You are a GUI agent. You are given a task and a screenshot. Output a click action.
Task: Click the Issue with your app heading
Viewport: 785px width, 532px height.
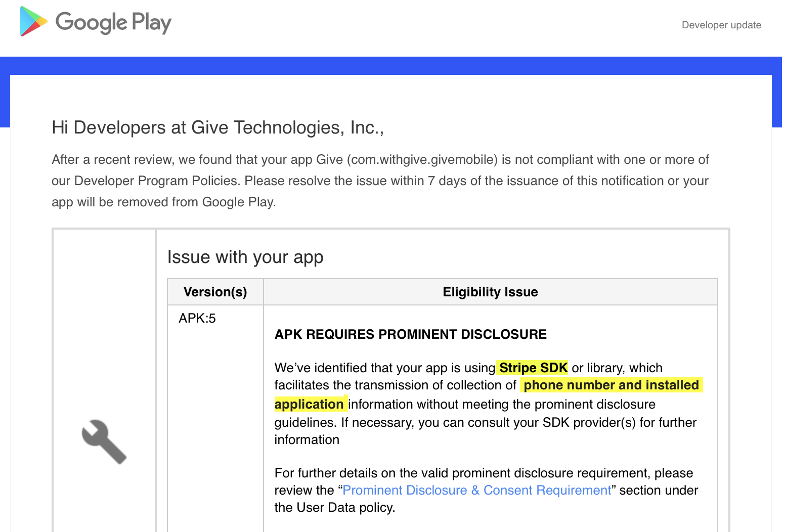click(245, 257)
